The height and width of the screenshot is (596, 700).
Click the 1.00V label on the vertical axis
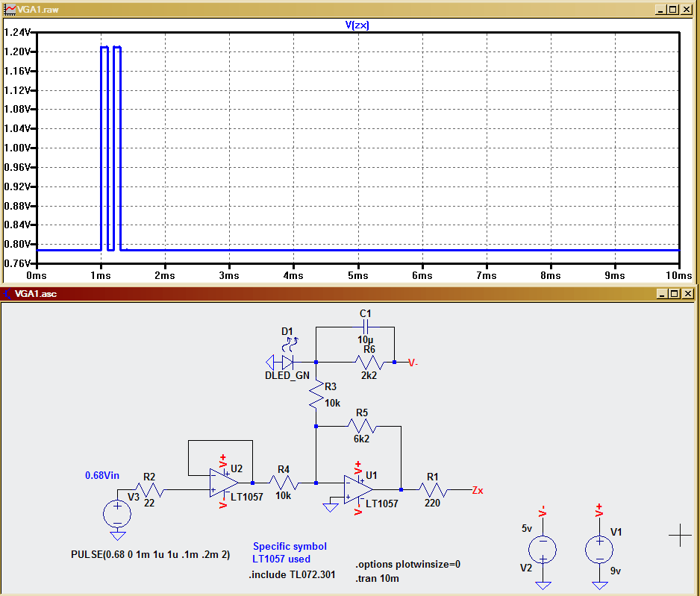click(17, 148)
